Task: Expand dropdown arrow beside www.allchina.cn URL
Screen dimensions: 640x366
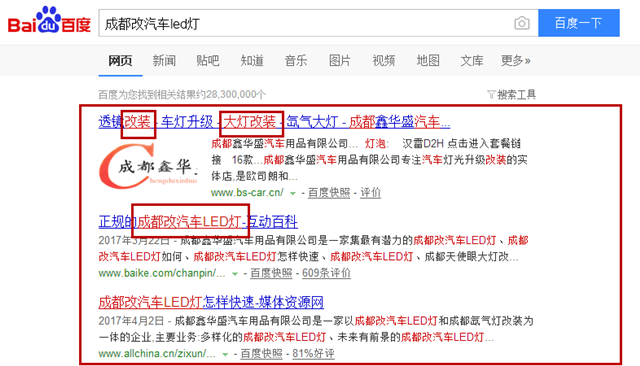Action: pos(225,354)
